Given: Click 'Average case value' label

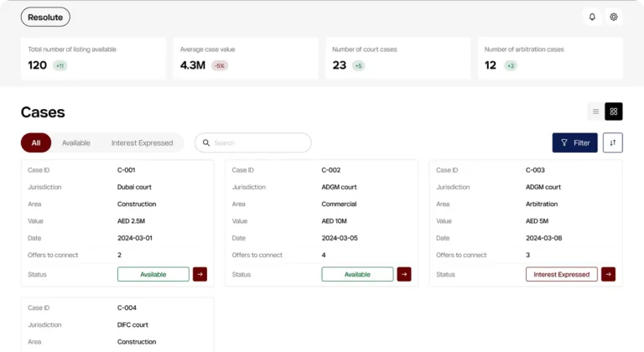Looking at the screenshot, I should [207, 49].
